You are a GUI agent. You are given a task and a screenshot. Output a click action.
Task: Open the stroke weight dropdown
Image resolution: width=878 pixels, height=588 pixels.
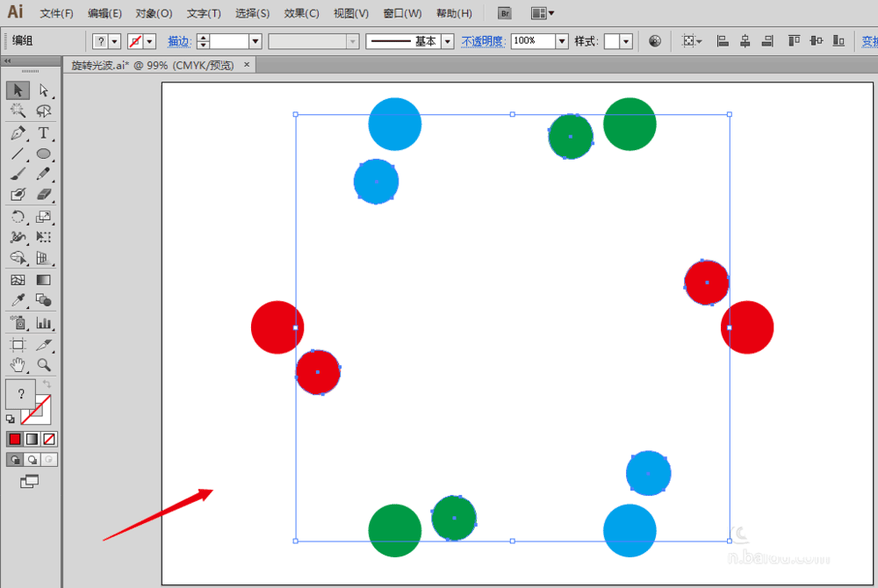pyautogui.click(x=255, y=41)
